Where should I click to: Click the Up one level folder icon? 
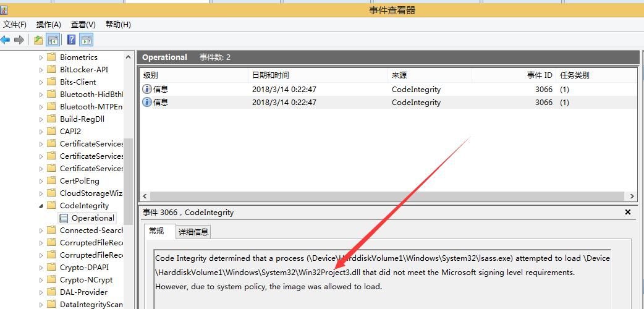[x=38, y=40]
